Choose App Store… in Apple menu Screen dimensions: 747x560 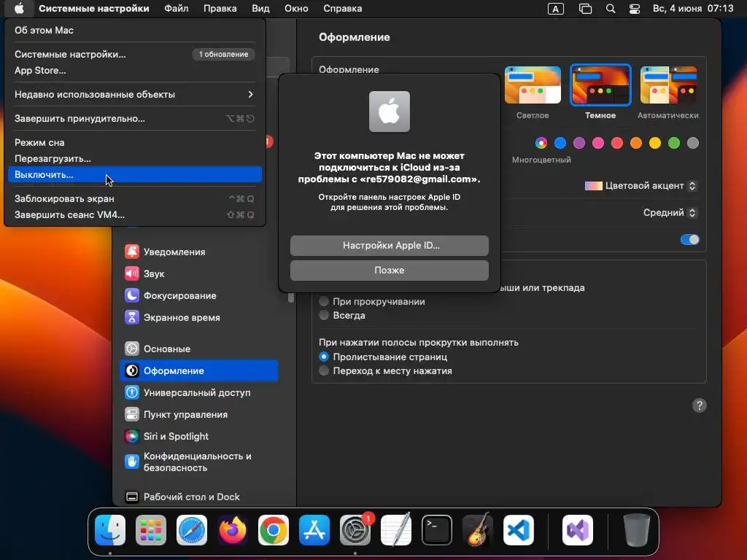(134, 71)
